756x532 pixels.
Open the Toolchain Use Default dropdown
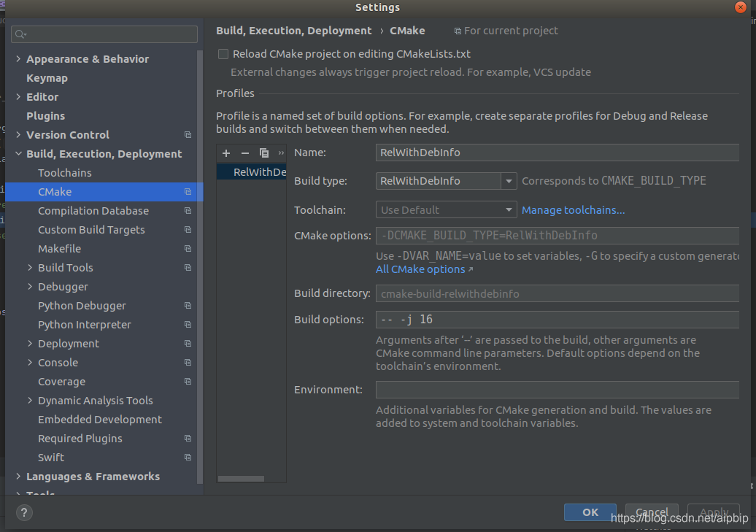(x=446, y=210)
